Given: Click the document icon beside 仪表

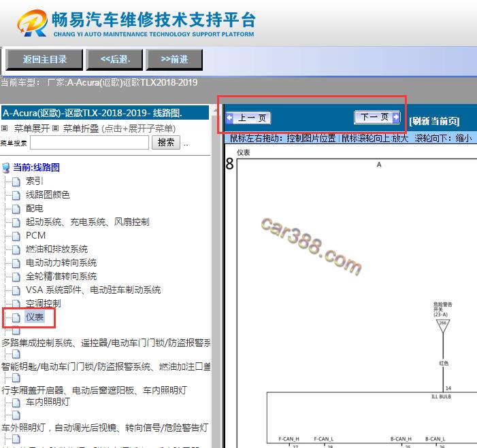Looking at the screenshot, I should pyautogui.click(x=16, y=317).
